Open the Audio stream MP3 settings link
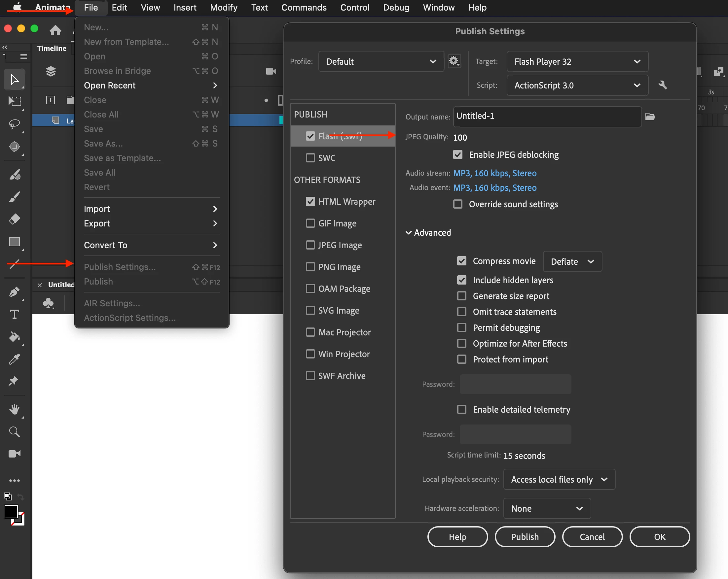 [494, 173]
